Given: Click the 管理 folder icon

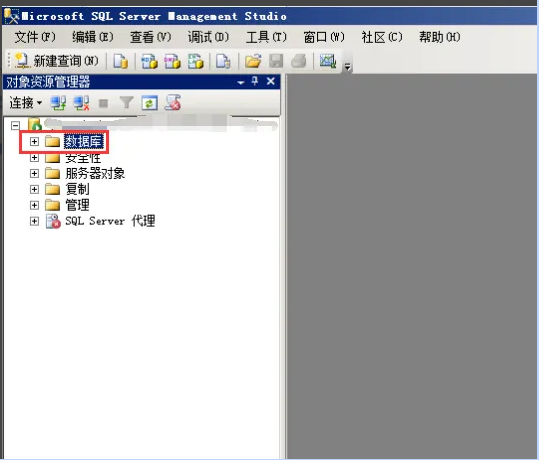Looking at the screenshot, I should [53, 205].
